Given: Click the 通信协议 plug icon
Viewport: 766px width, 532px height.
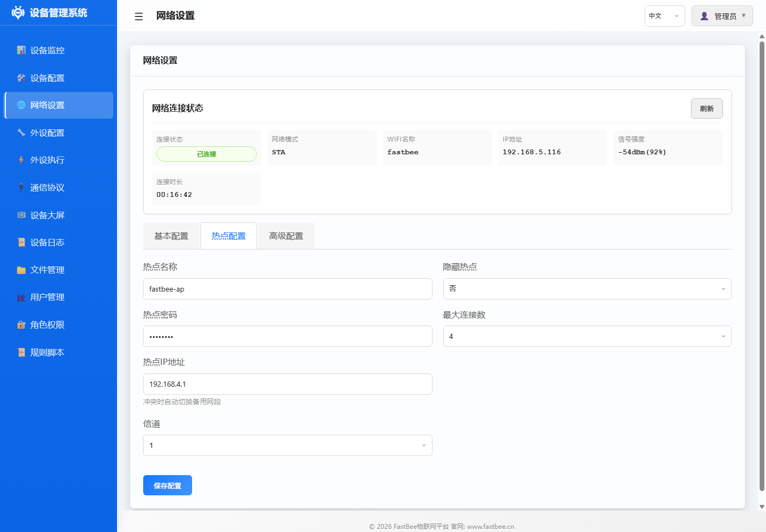Looking at the screenshot, I should 21,187.
